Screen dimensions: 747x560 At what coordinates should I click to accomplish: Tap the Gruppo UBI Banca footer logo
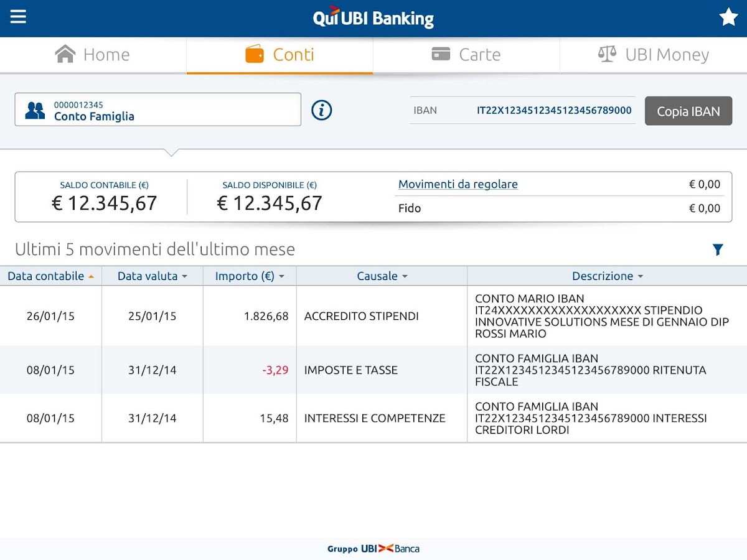pos(374,549)
